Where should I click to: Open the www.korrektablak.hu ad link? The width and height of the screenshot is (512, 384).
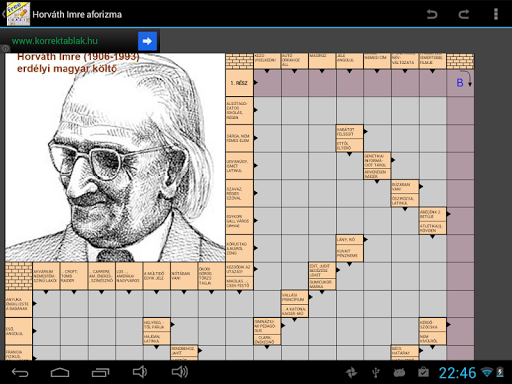(55, 41)
